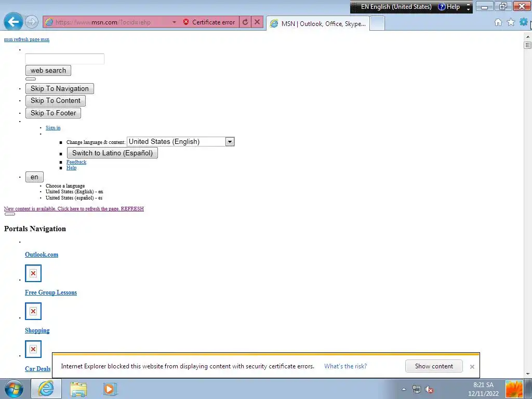Click the en language button

point(35,177)
